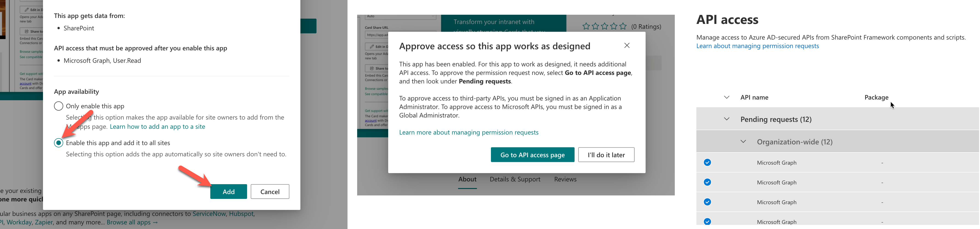Select the 'Only enable this app' radio button
The width and height of the screenshot is (980, 229).
(59, 106)
